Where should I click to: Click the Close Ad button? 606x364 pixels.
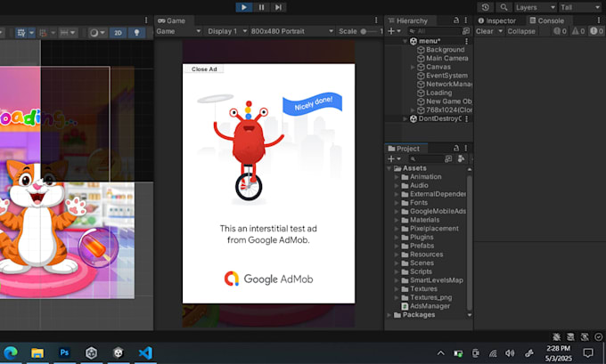pos(204,69)
